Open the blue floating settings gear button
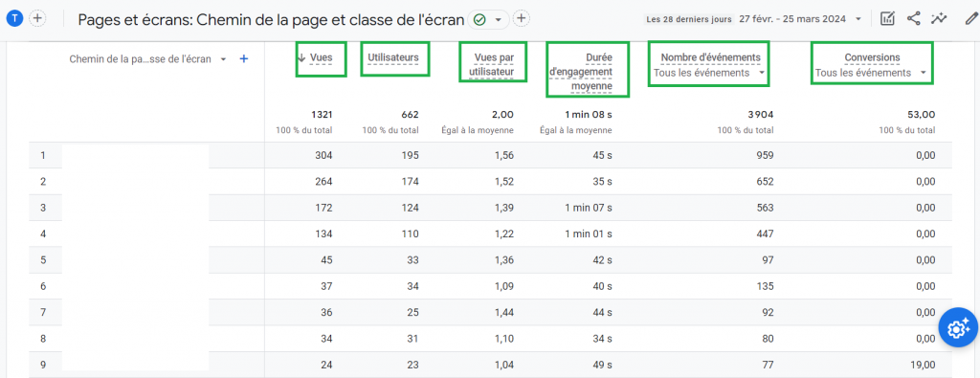 [x=958, y=327]
